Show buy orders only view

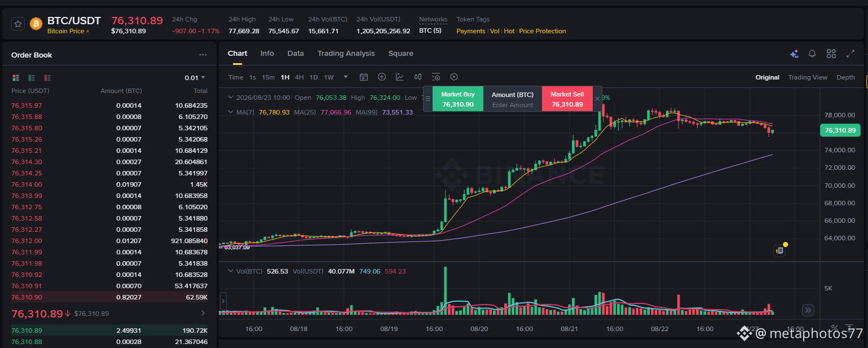pos(32,77)
